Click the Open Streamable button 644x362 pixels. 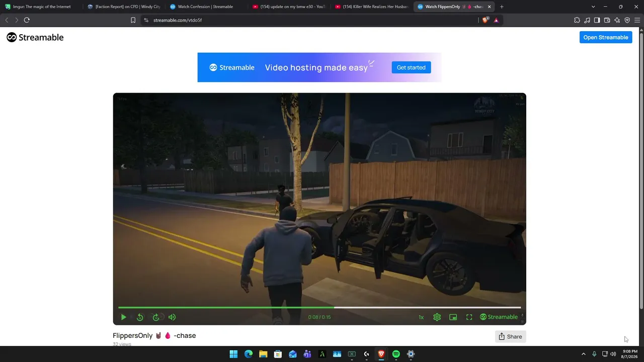[x=606, y=37]
